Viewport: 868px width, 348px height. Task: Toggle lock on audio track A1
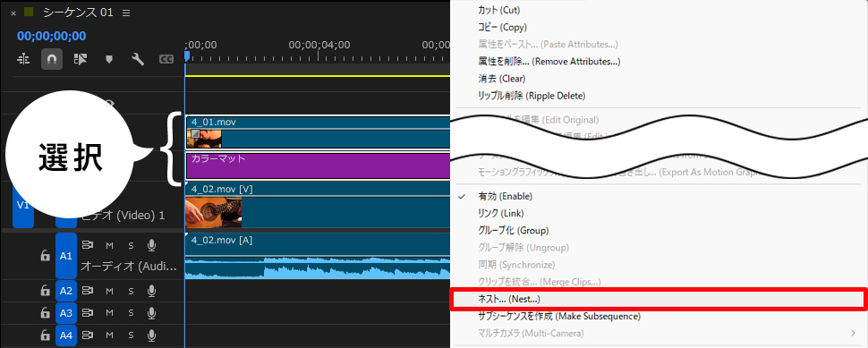tap(46, 256)
